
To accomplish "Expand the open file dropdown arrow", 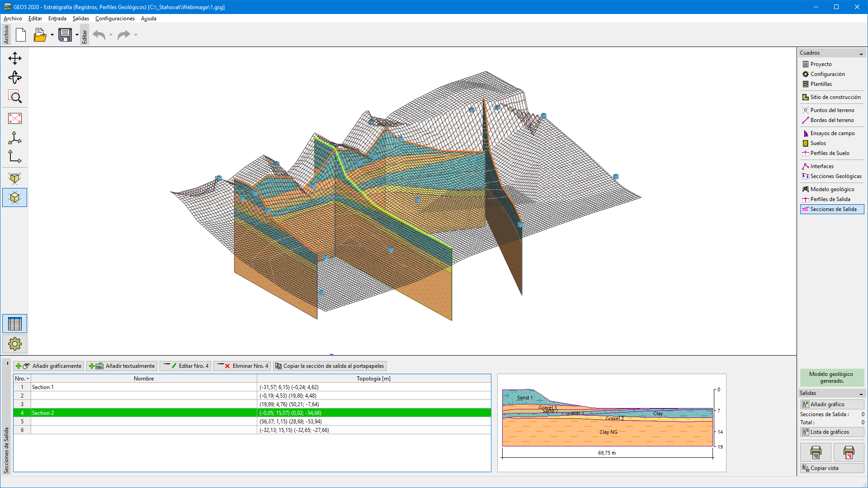I will [52, 35].
